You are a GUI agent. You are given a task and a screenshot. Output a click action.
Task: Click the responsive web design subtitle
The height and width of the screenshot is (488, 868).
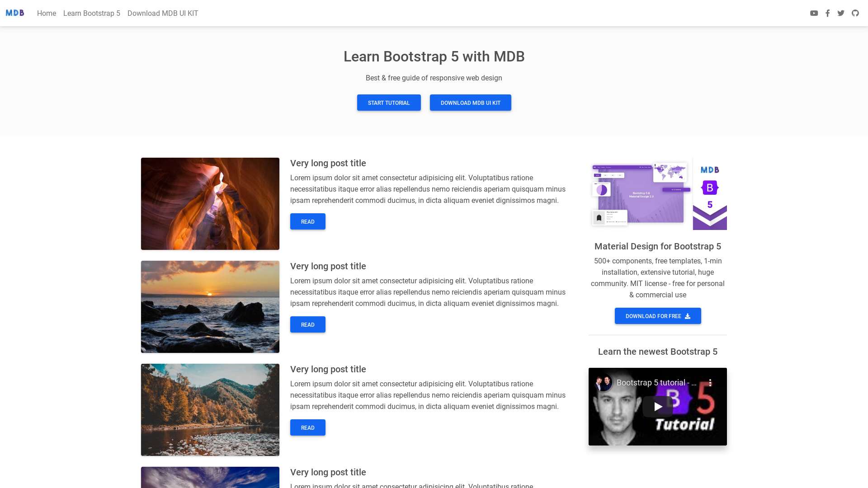[434, 78]
